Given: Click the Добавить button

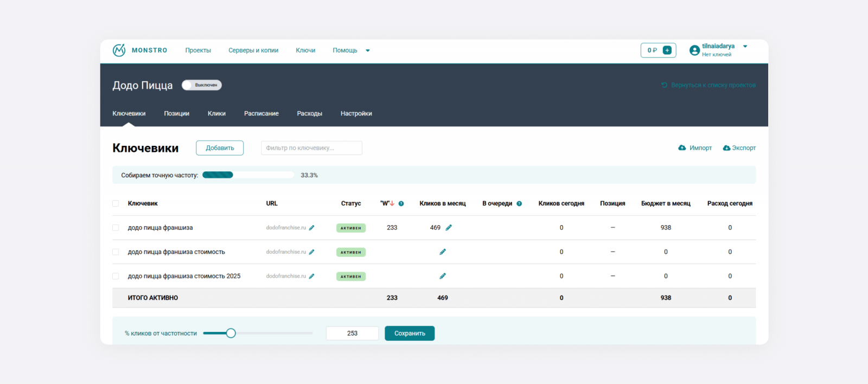Looking at the screenshot, I should click(x=220, y=148).
